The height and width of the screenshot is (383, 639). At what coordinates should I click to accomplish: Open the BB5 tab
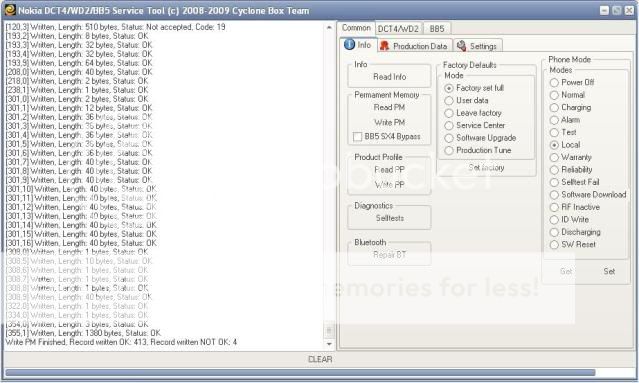click(x=436, y=29)
